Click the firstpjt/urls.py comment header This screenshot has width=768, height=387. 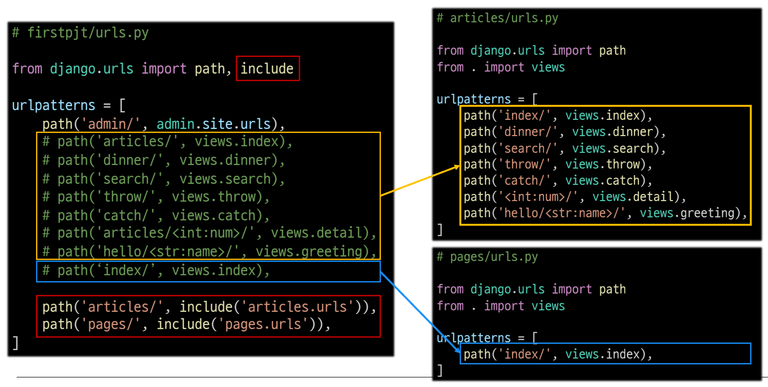point(81,33)
